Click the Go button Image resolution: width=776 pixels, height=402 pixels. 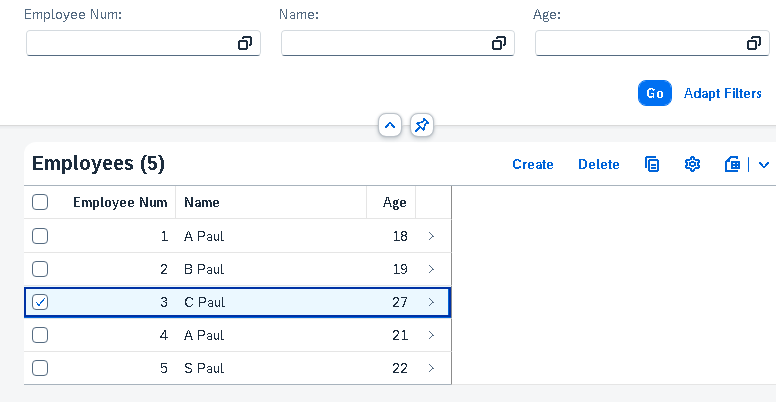point(655,93)
